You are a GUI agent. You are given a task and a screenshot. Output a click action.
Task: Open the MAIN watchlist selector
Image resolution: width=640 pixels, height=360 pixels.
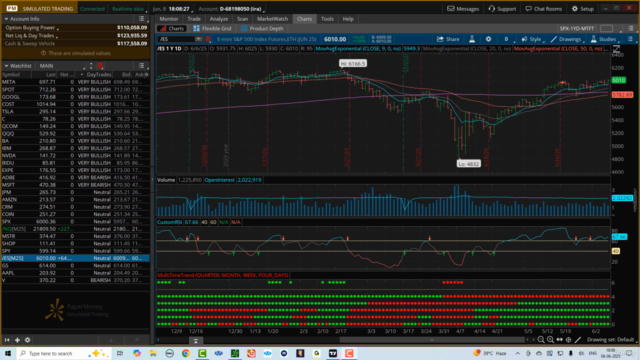coord(61,66)
